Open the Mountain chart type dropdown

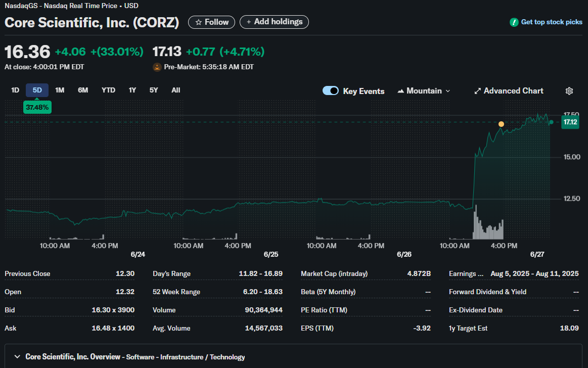(424, 91)
